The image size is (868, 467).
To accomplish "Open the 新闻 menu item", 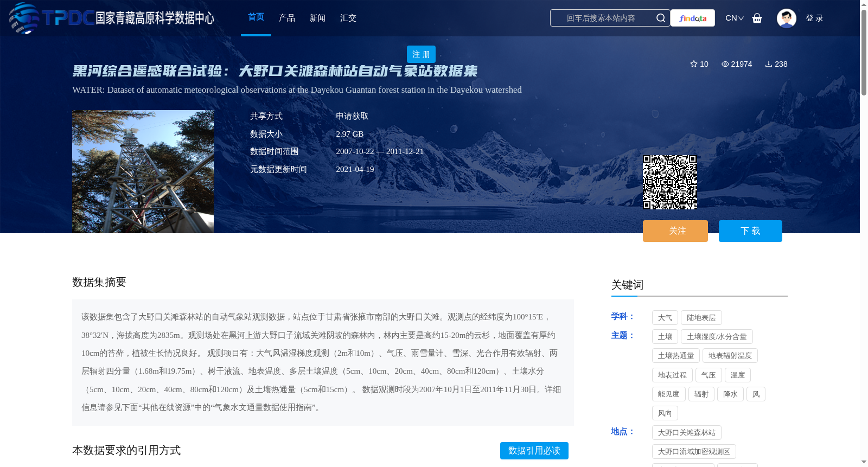I will (x=317, y=18).
